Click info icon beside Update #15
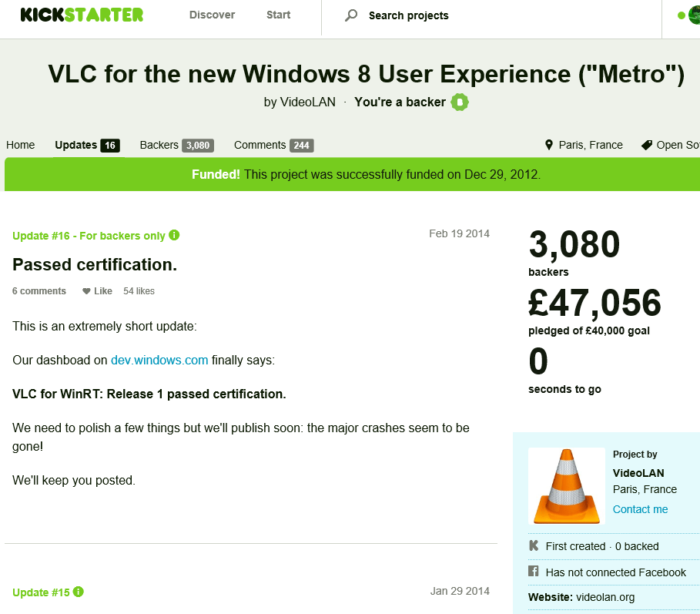The width and height of the screenshot is (700, 614). tap(79, 592)
